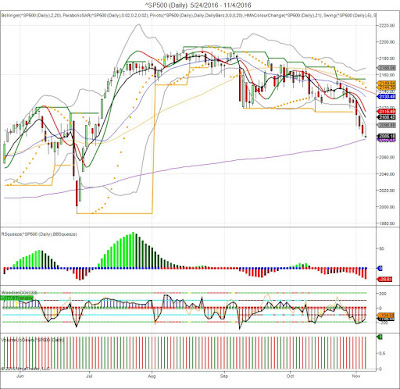
Task: Select the red price marker on price axis
Action: 386,112
